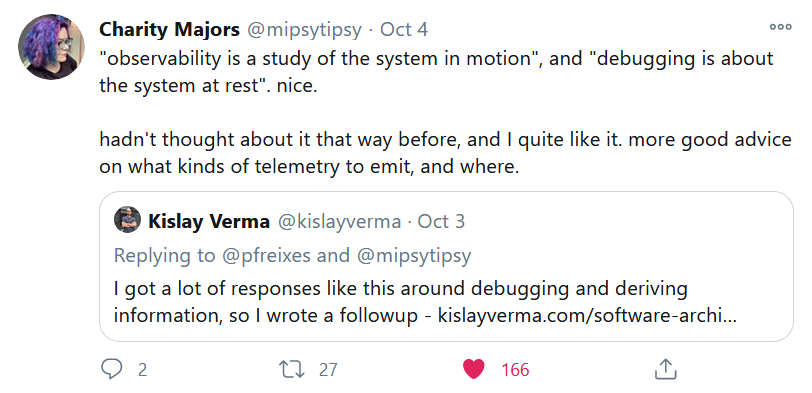812x393 pixels.
Task: Open the Kislay Verma name link
Action: pos(209,222)
